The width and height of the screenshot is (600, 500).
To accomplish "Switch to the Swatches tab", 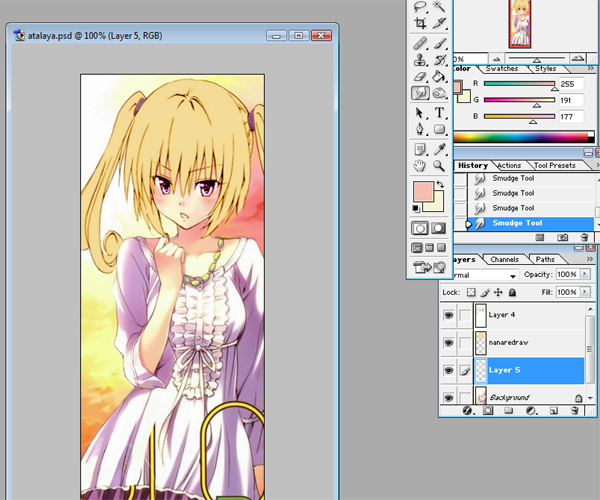I will tap(502, 68).
